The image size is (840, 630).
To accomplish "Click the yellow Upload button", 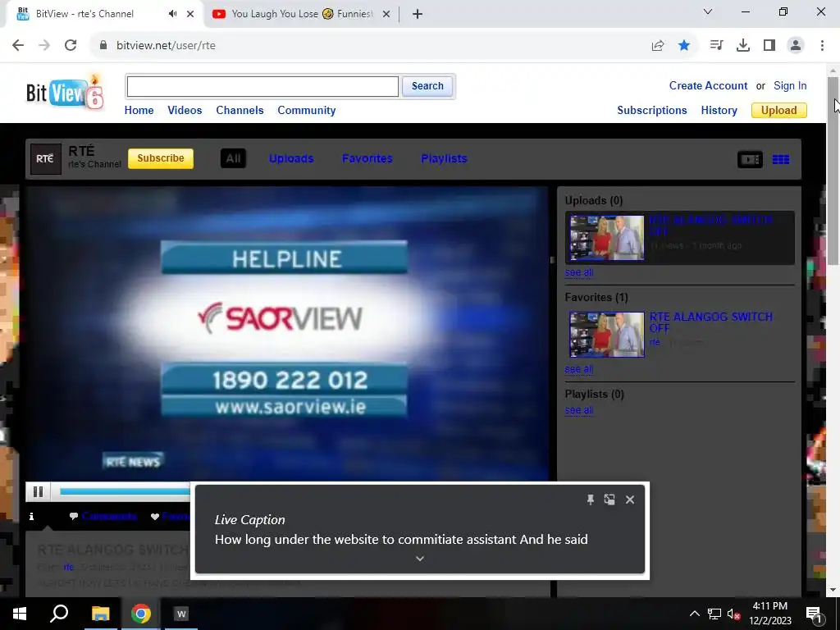I will pyautogui.click(x=779, y=111).
